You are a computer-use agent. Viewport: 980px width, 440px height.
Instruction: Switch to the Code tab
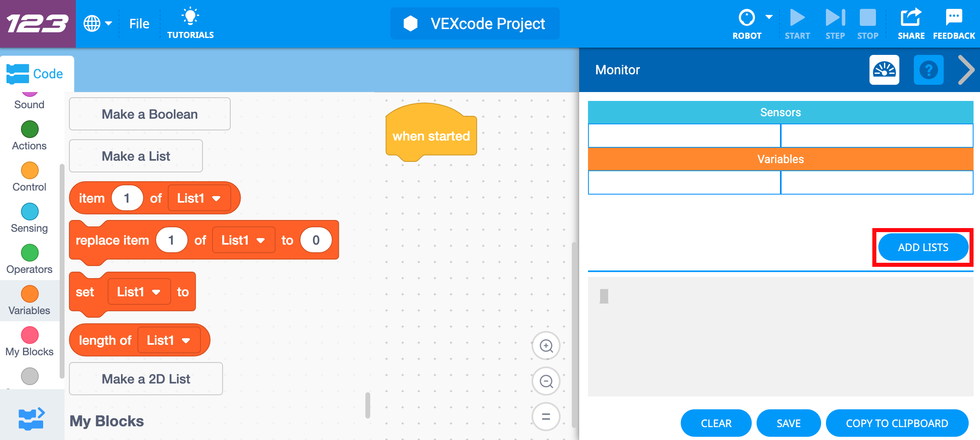[x=35, y=74]
